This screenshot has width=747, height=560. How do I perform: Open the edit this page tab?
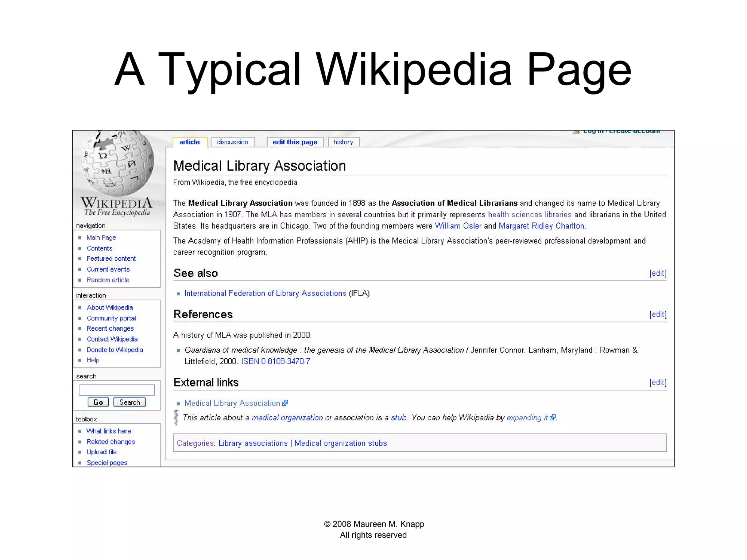295,142
